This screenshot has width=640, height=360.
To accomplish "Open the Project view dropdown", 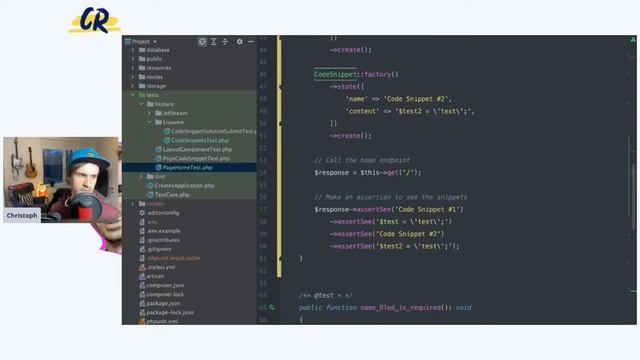I will click(141, 42).
